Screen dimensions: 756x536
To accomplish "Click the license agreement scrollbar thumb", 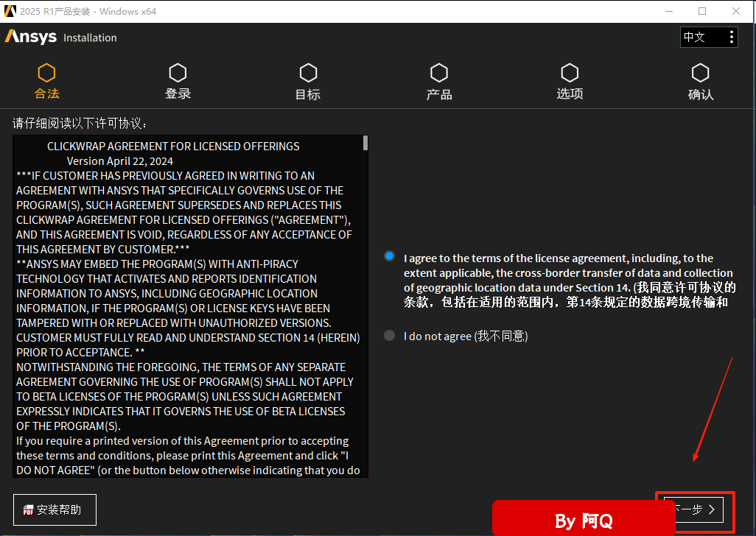I will [365, 143].
